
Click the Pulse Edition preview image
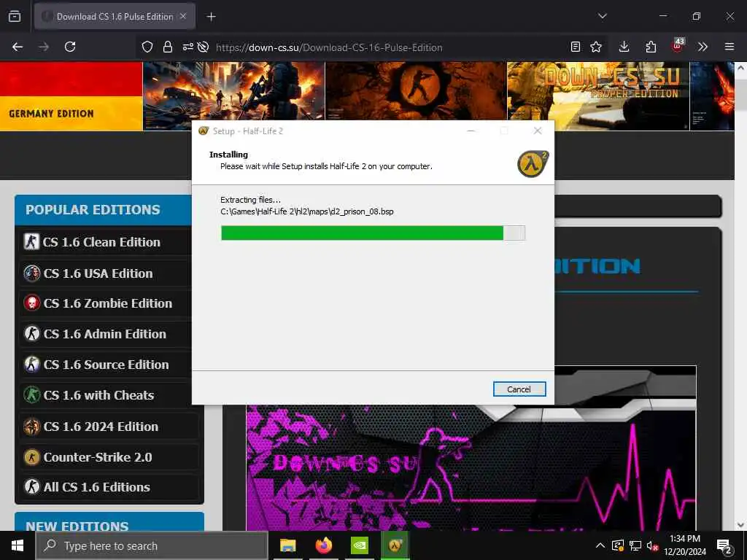(x=471, y=467)
